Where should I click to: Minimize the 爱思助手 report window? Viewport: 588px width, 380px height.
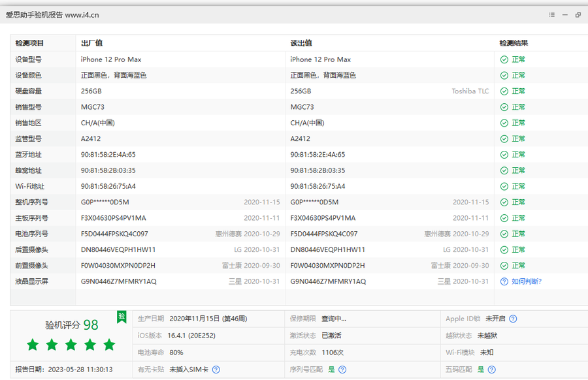[564, 15]
